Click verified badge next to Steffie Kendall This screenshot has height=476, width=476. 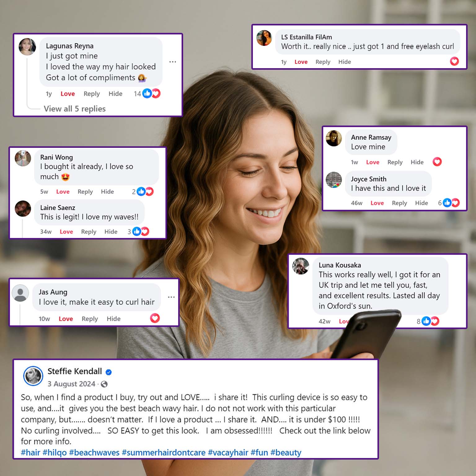tap(109, 372)
